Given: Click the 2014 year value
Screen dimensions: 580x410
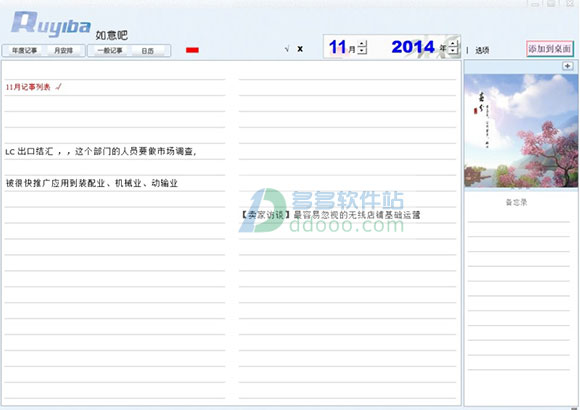Looking at the screenshot, I should click(x=413, y=47).
